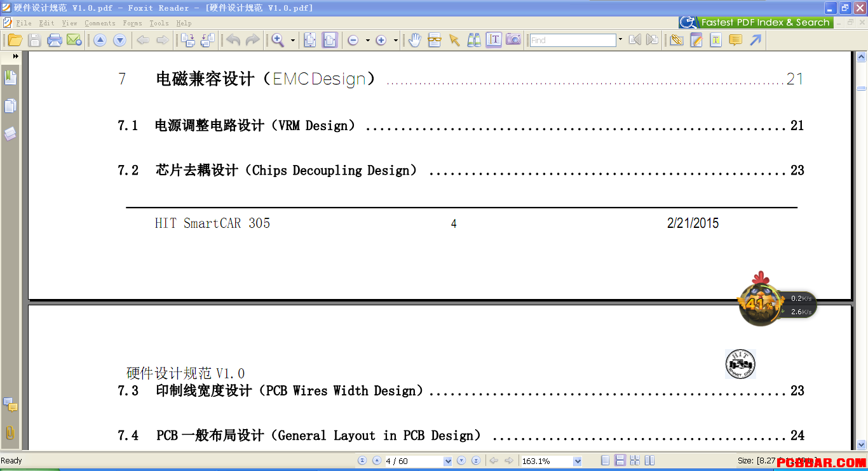Open the Tools menu
This screenshot has height=471, width=868.
(159, 23)
